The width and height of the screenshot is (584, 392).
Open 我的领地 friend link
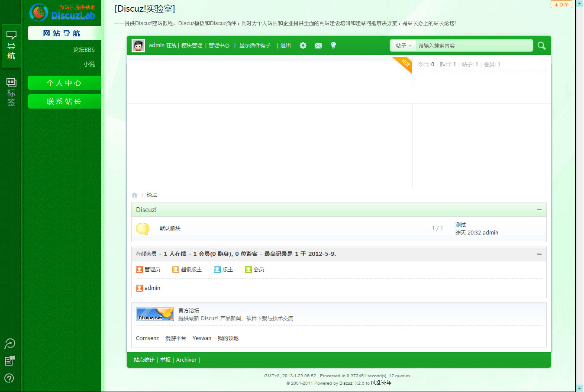click(x=228, y=338)
